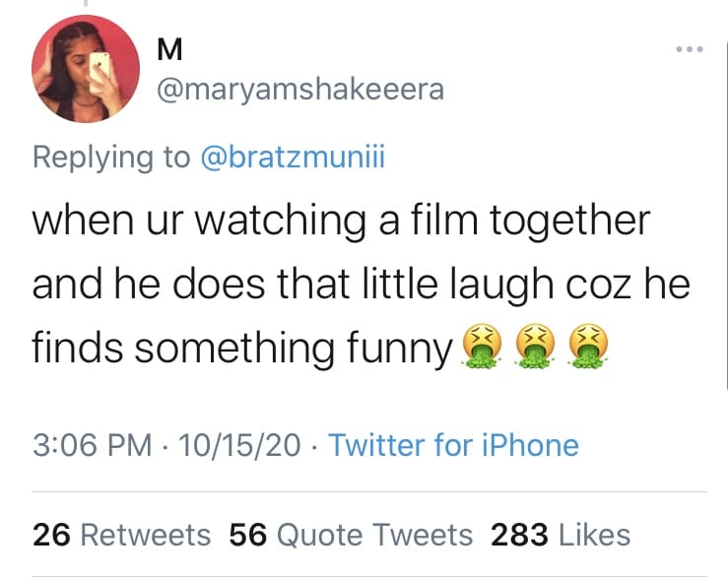View the 283 Likes list
Image resolution: width=728 pixels, height=578 pixels.
pyautogui.click(x=561, y=535)
